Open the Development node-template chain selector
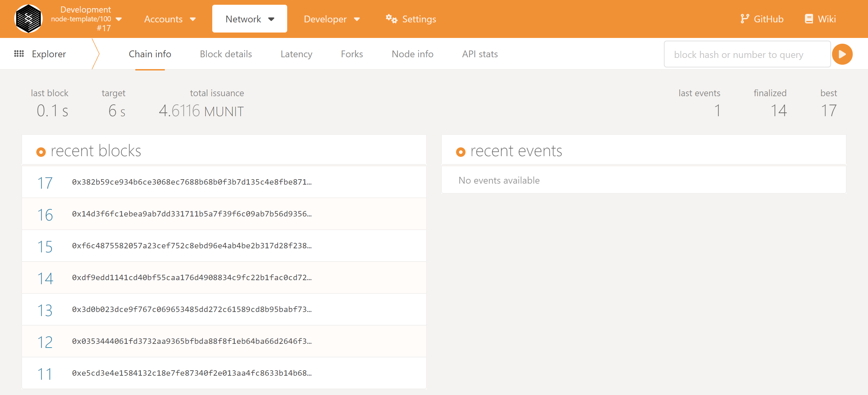The height and width of the screenshot is (395, 868). (x=86, y=19)
